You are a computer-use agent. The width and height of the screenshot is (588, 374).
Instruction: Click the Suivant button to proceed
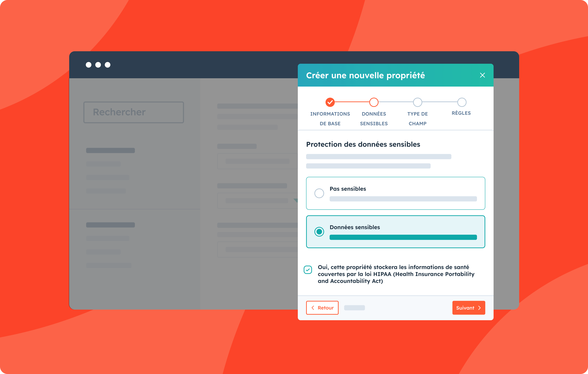pos(468,308)
